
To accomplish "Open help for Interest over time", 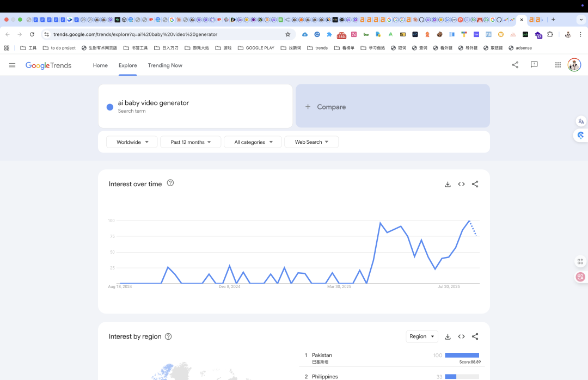I will coord(170,183).
